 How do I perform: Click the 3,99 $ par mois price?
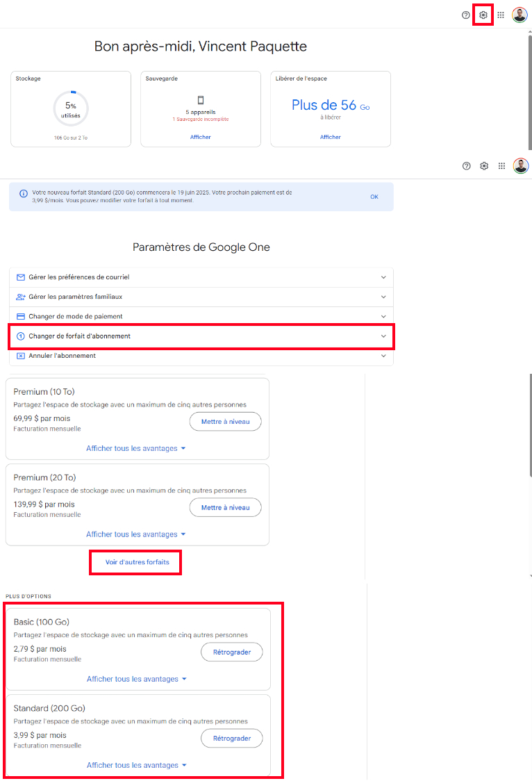(40, 735)
